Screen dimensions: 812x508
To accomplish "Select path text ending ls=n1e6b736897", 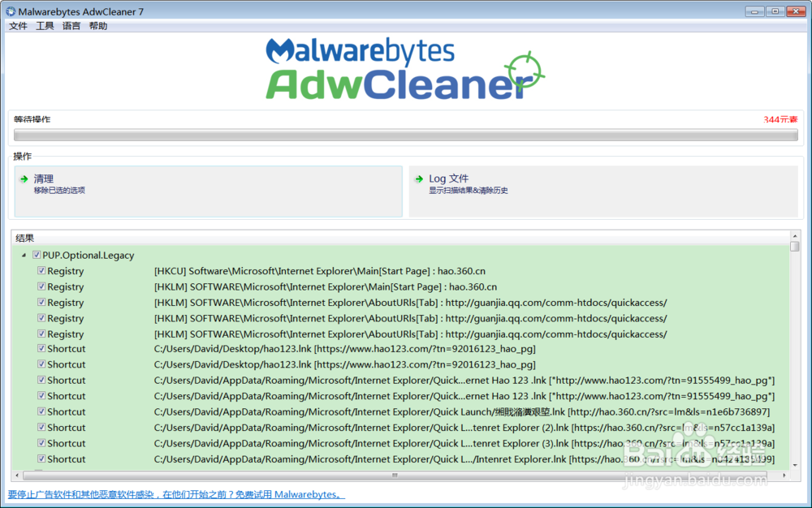I will (462, 411).
